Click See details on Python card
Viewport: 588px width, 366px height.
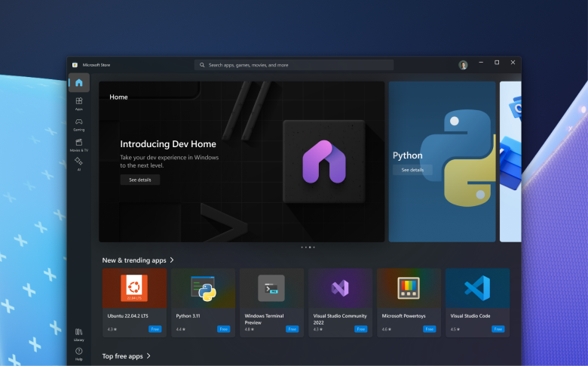[x=412, y=170]
